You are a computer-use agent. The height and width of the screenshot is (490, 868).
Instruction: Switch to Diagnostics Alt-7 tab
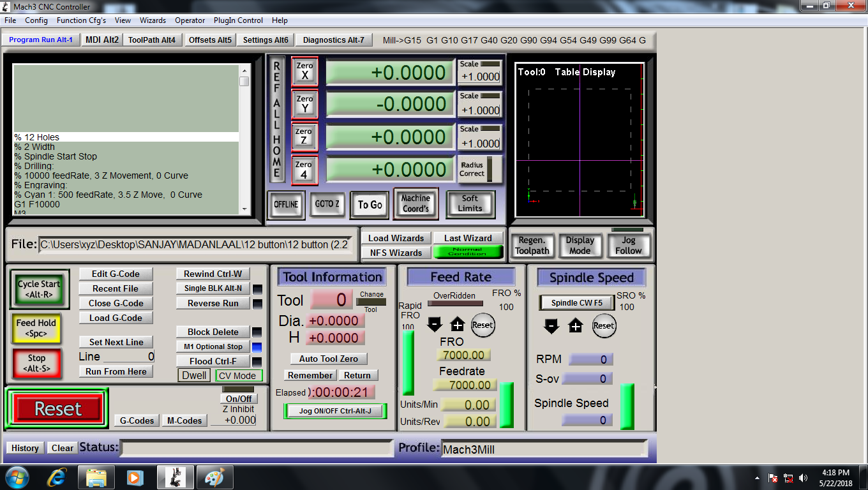[x=334, y=40]
